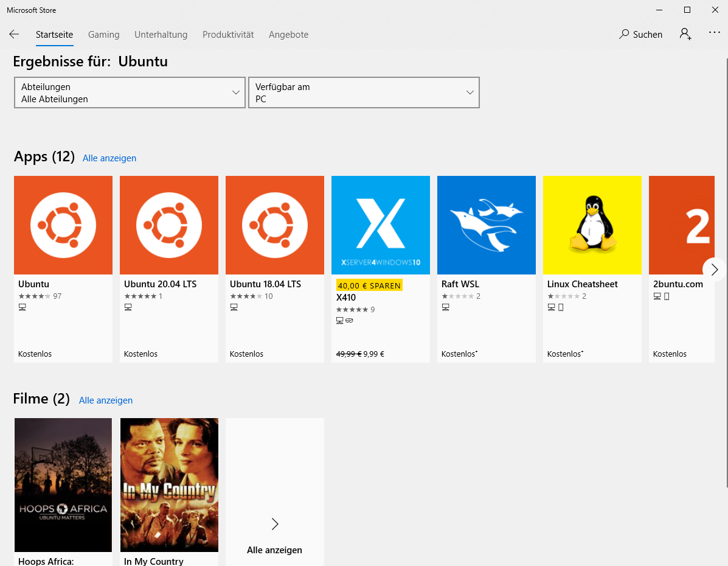Open the Hoops Africa movie poster
728x566 pixels.
coord(63,484)
